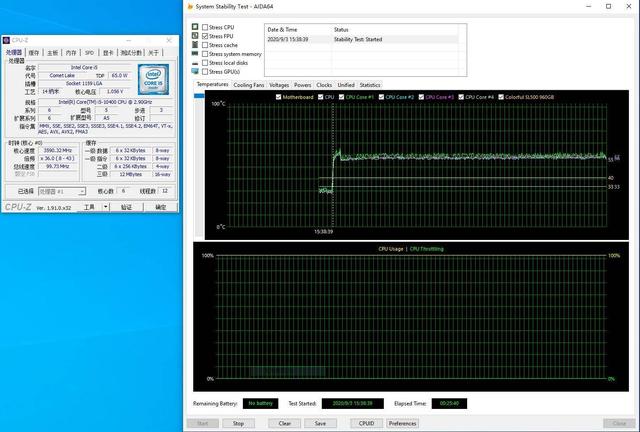Uncheck the Stress FPU checkbox
Viewport: 640px width, 432px height.
tap(205, 36)
